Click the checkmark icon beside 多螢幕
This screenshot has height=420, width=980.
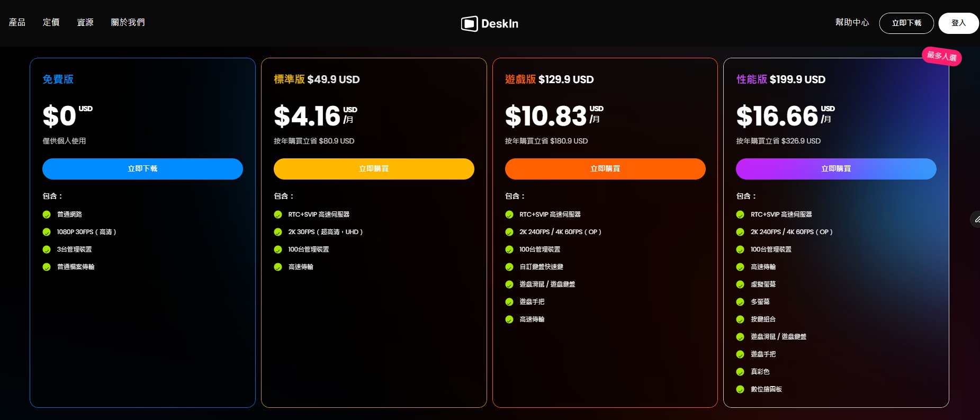(x=740, y=302)
